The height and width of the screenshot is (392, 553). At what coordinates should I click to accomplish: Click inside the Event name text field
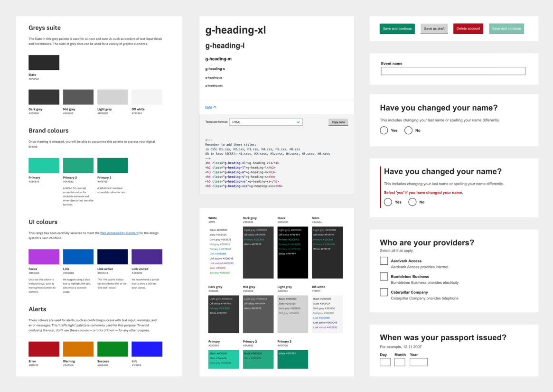453,71
